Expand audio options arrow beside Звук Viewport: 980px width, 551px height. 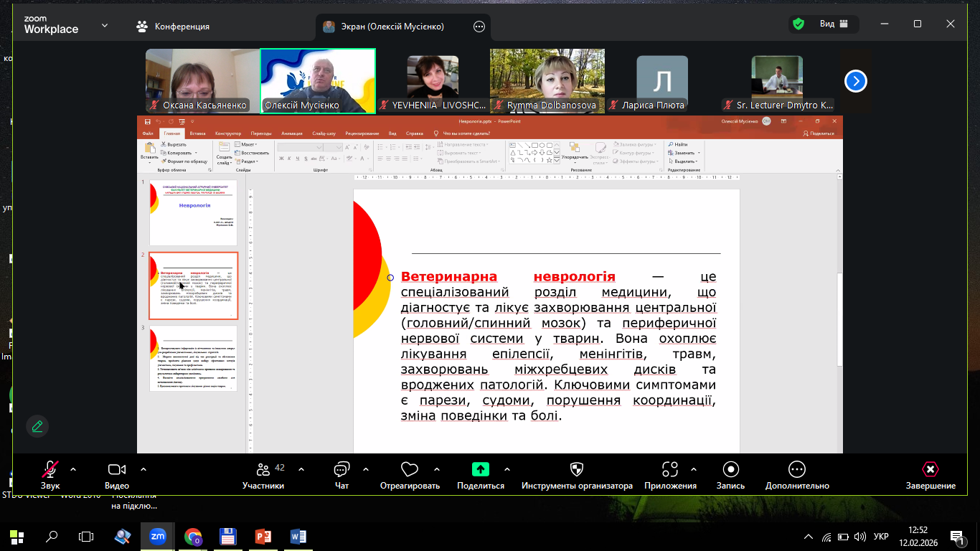point(72,469)
